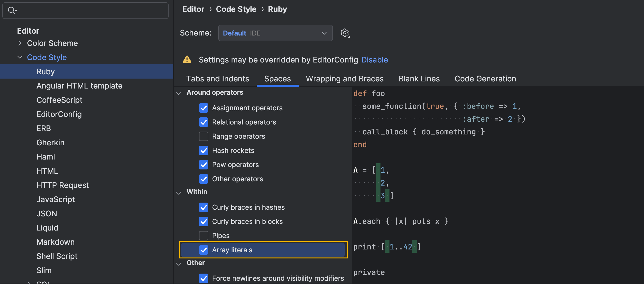
Task: Click Code Style in breadcrumb
Action: [236, 9]
